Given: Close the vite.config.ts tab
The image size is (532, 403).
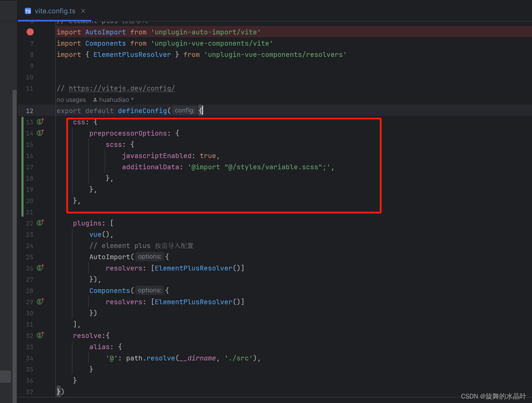Looking at the screenshot, I should (83, 11).
